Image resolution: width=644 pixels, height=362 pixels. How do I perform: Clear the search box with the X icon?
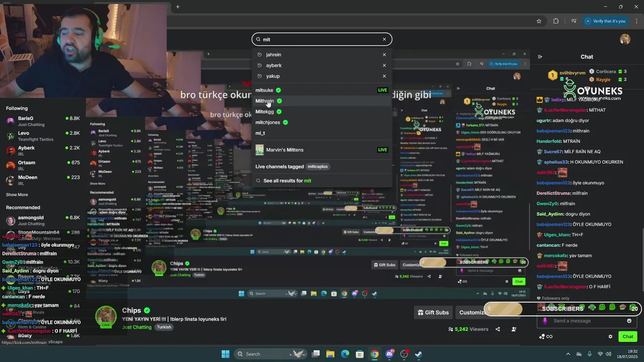tap(384, 39)
